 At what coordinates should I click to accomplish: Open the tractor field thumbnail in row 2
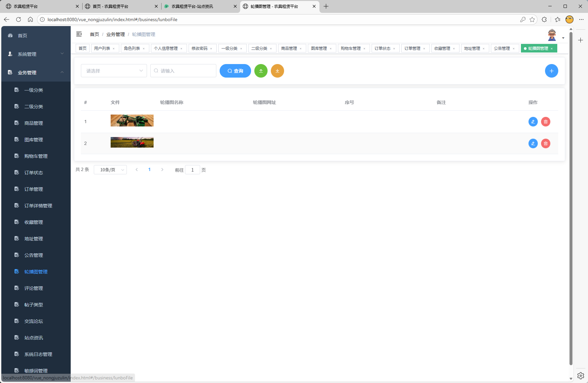132,142
